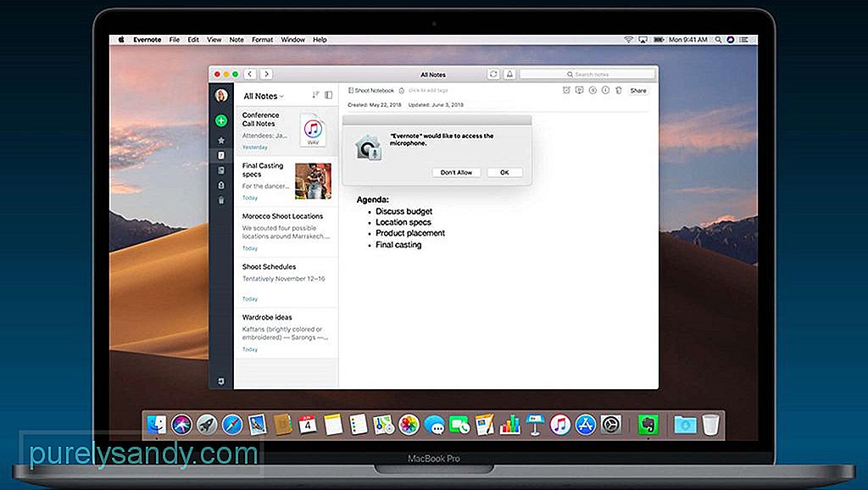Click the presentation mode icon
Viewport: 868px width, 490px height.
coord(579,90)
